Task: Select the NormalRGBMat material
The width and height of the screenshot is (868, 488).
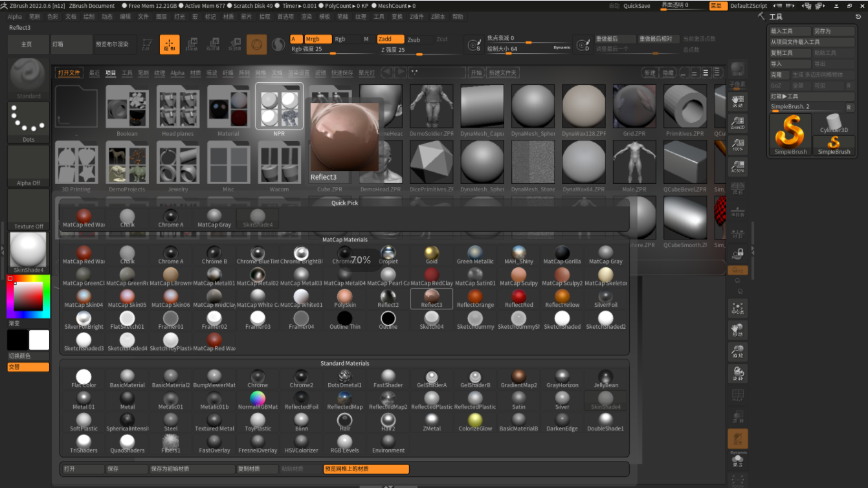Action: point(258,401)
